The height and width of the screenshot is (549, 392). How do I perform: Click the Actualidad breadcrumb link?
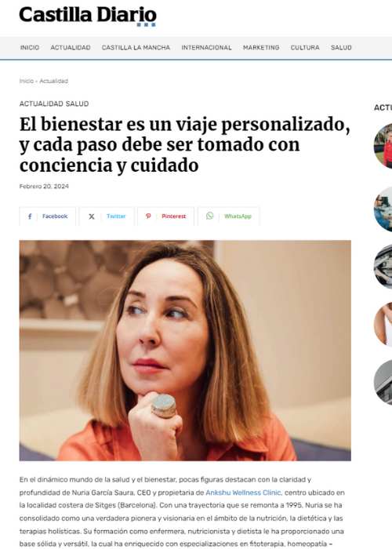coord(53,81)
